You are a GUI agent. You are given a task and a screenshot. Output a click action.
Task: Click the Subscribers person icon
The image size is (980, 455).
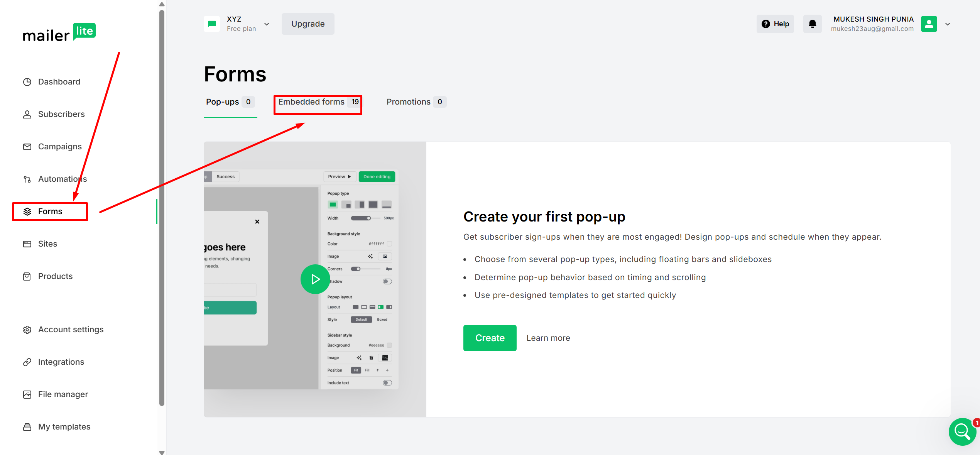point(27,114)
